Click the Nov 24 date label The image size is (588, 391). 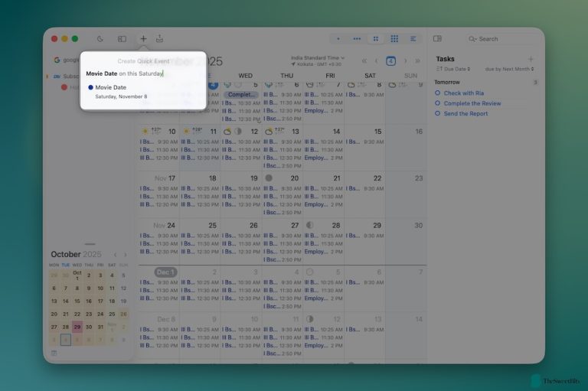click(x=164, y=225)
